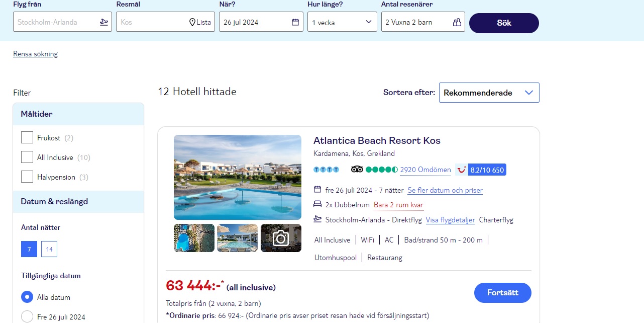
Task: Click the TUI logo rating badge
Action: coord(461,170)
